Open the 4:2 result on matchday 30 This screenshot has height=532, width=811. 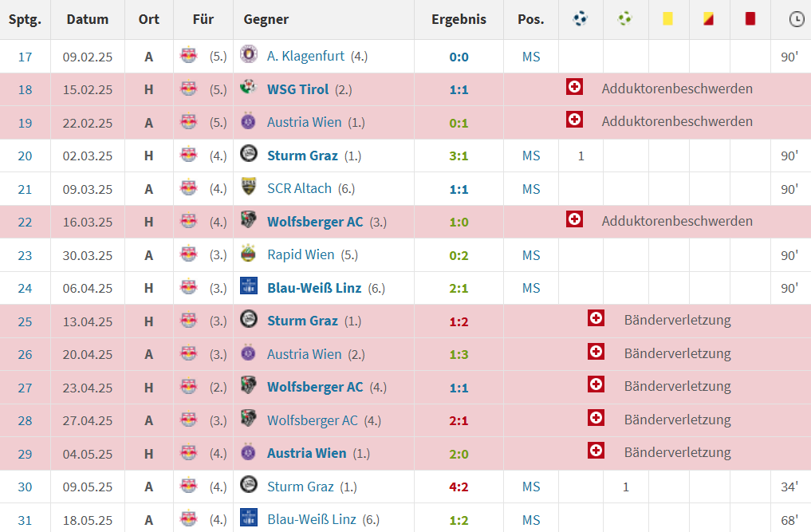click(x=459, y=487)
